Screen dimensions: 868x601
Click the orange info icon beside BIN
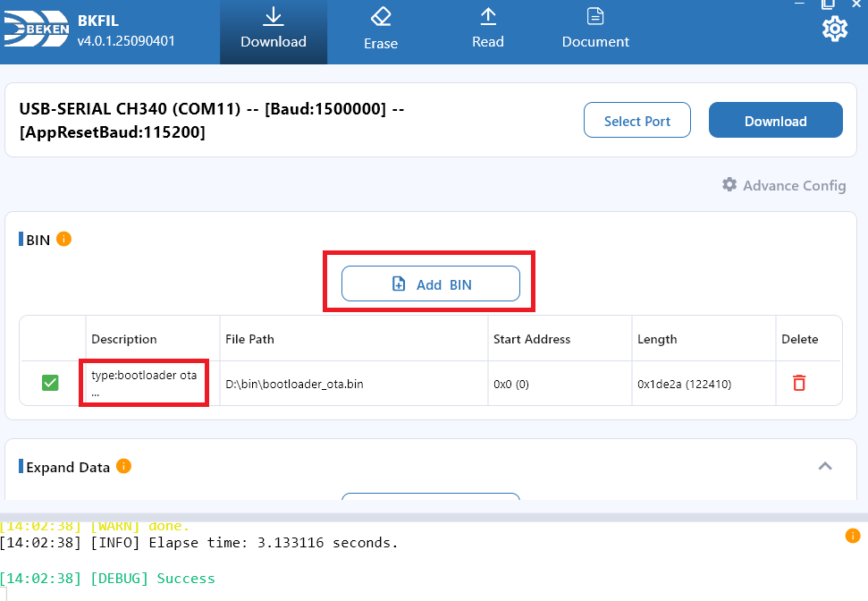[63, 239]
